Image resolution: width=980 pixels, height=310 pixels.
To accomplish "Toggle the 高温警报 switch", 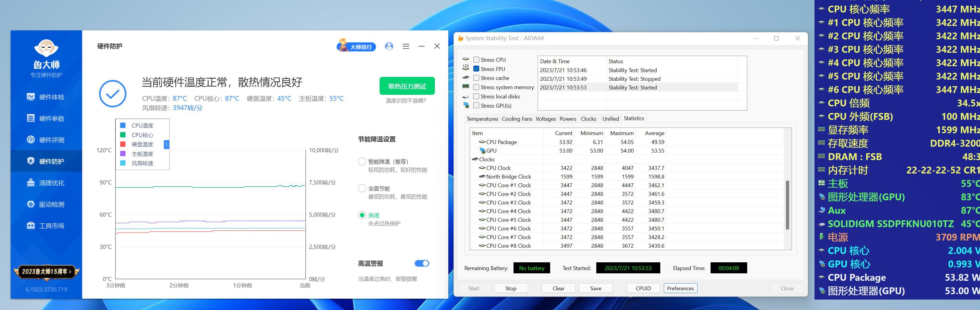I will click(422, 263).
